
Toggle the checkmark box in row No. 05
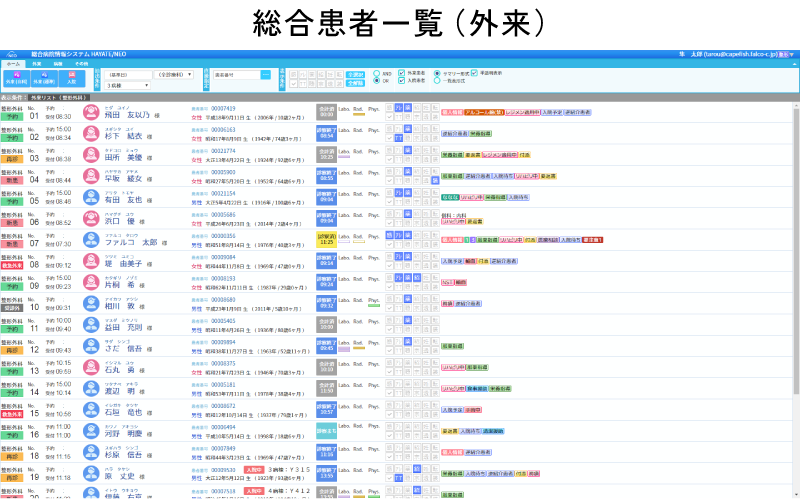pos(389,202)
